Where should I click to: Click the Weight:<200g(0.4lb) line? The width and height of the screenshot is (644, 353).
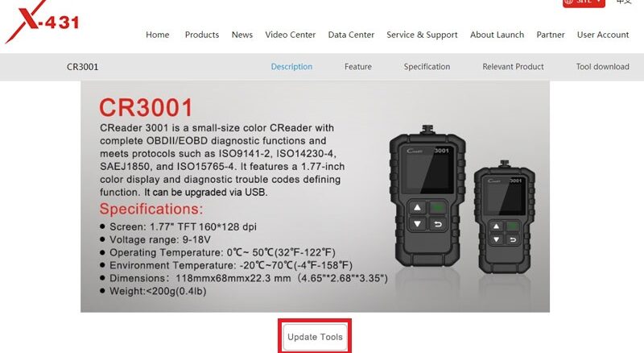coord(153,291)
